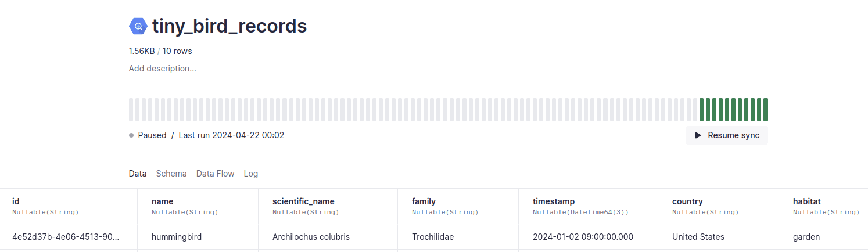
Task: Open the Log tab
Action: point(251,174)
